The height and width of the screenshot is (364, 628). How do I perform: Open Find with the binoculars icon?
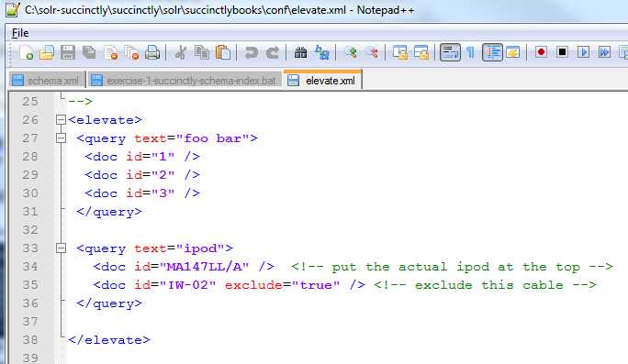tap(300, 53)
